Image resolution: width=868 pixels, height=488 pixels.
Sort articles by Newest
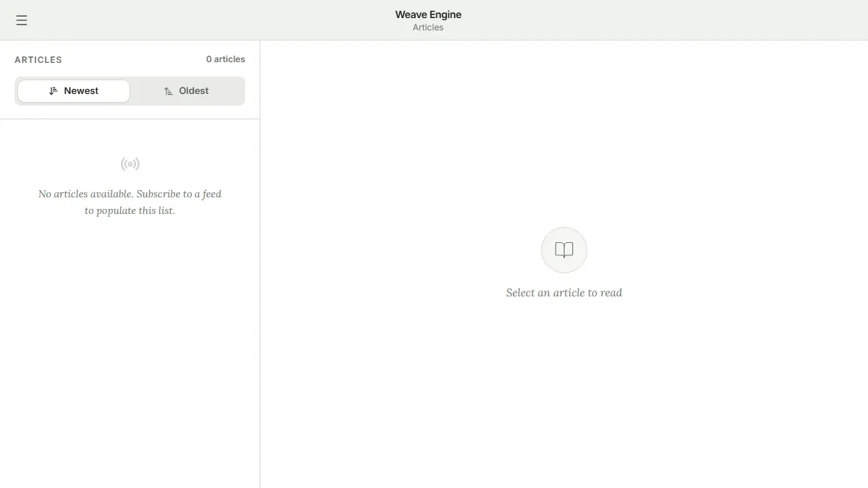tap(74, 91)
